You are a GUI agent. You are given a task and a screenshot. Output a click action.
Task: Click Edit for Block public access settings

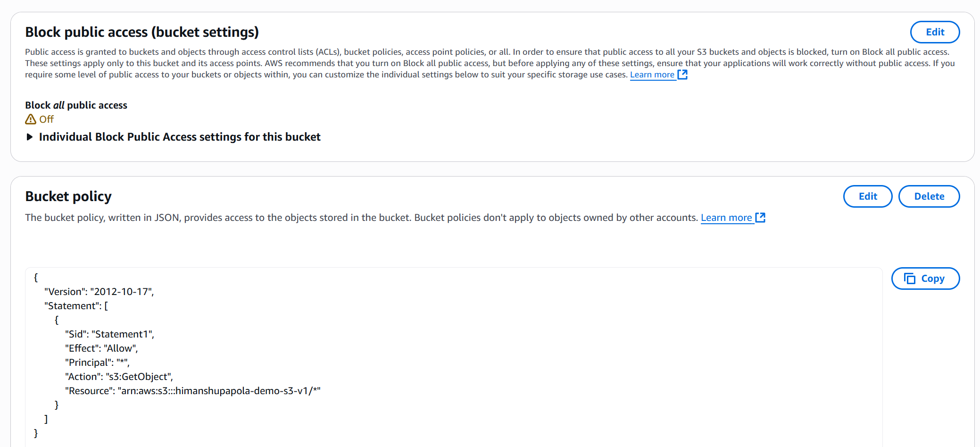tap(934, 32)
